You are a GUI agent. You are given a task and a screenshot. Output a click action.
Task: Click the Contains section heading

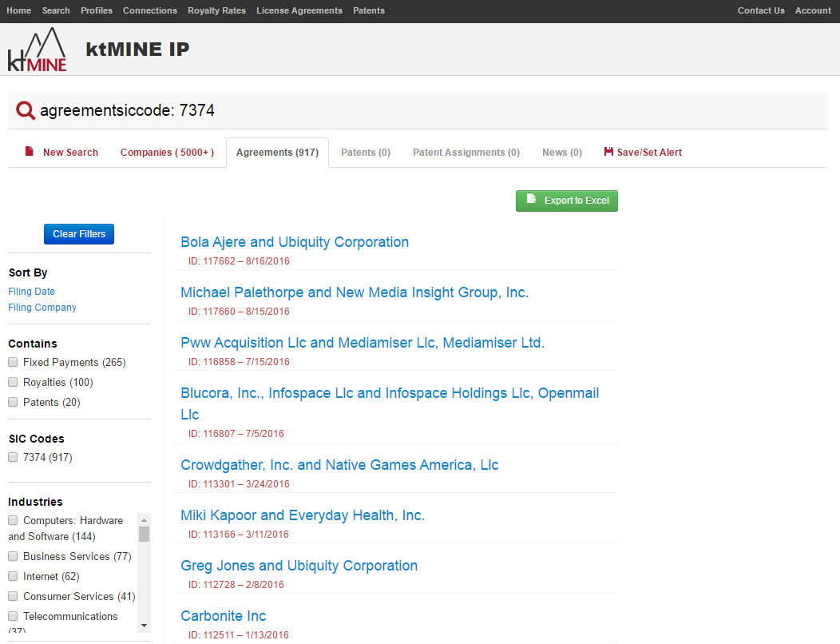pyautogui.click(x=33, y=344)
